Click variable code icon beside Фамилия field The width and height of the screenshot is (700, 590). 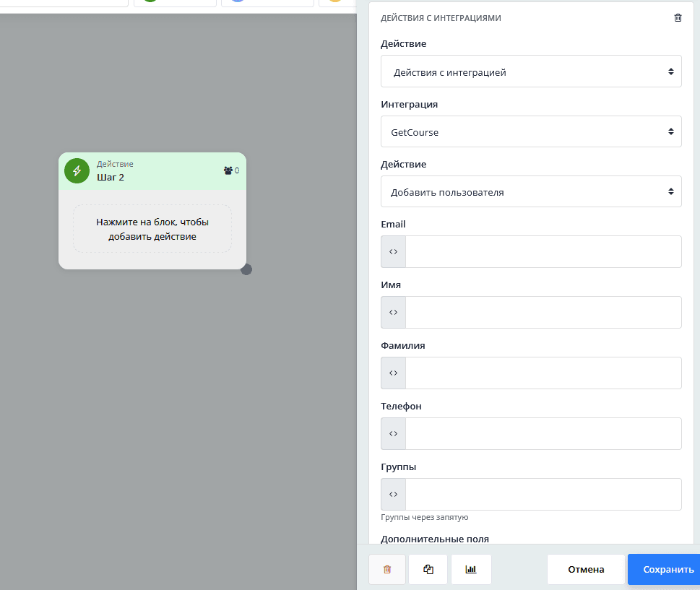click(x=394, y=373)
